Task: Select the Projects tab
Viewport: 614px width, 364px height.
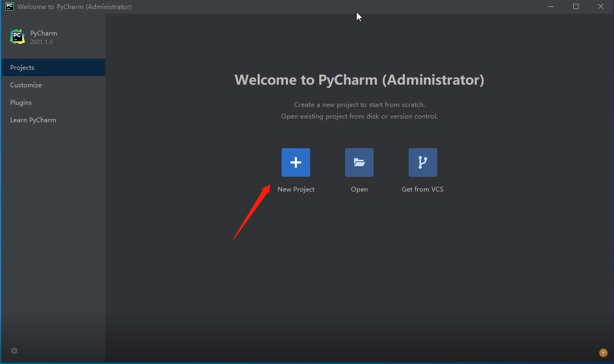Action: [x=53, y=67]
